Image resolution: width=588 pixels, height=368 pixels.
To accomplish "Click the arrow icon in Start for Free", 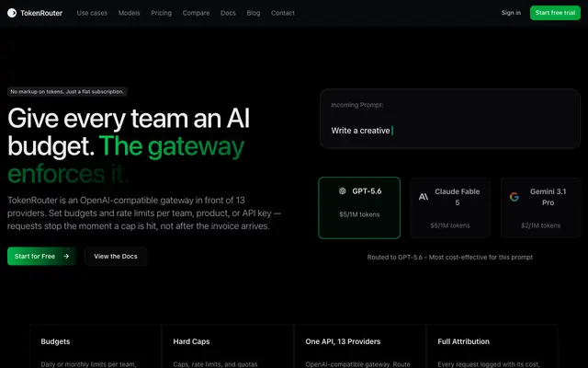I will 66,256.
